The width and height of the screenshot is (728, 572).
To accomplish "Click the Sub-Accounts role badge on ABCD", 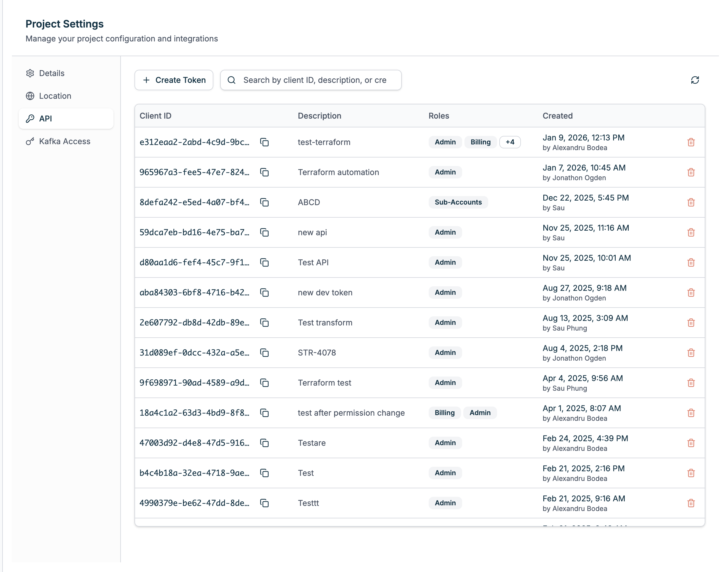I will [458, 202].
